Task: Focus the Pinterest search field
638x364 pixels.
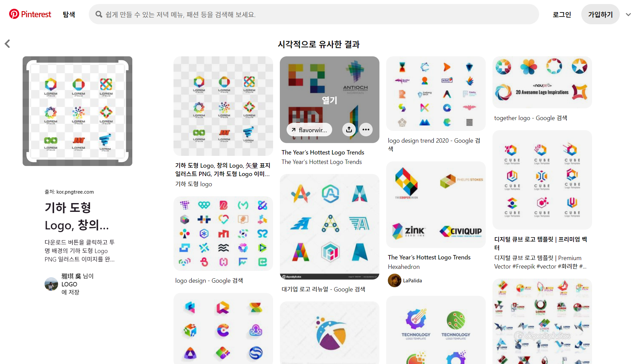Action: pos(314,14)
